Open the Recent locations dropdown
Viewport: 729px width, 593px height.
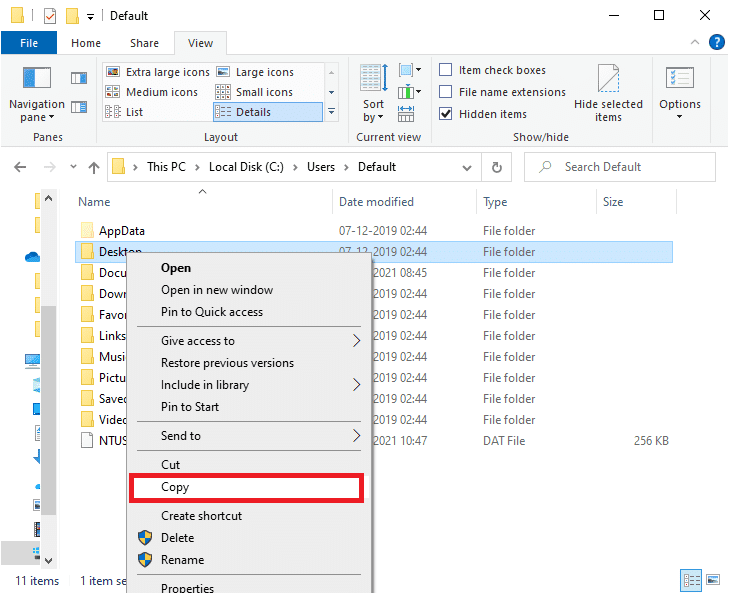(73, 167)
